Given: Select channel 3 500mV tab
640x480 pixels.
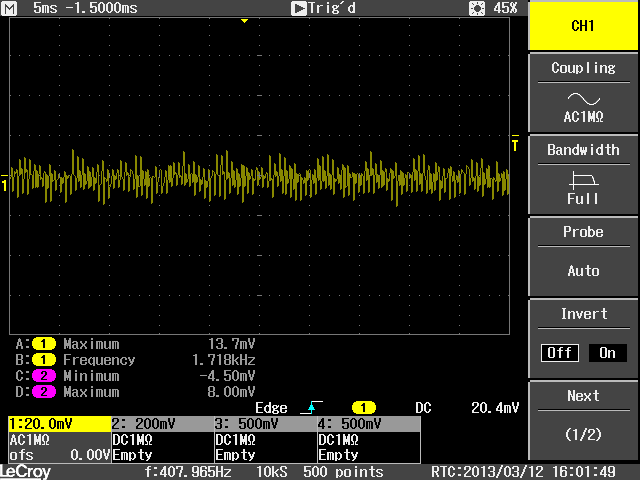Looking at the screenshot, I should tap(266, 424).
